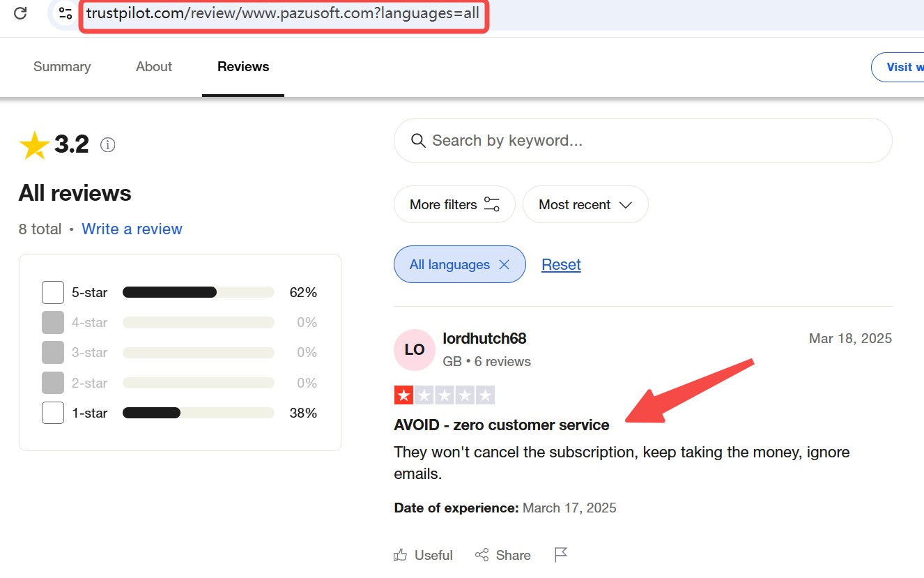
Task: Click the filter sliders icon in More filters
Action: (492, 204)
